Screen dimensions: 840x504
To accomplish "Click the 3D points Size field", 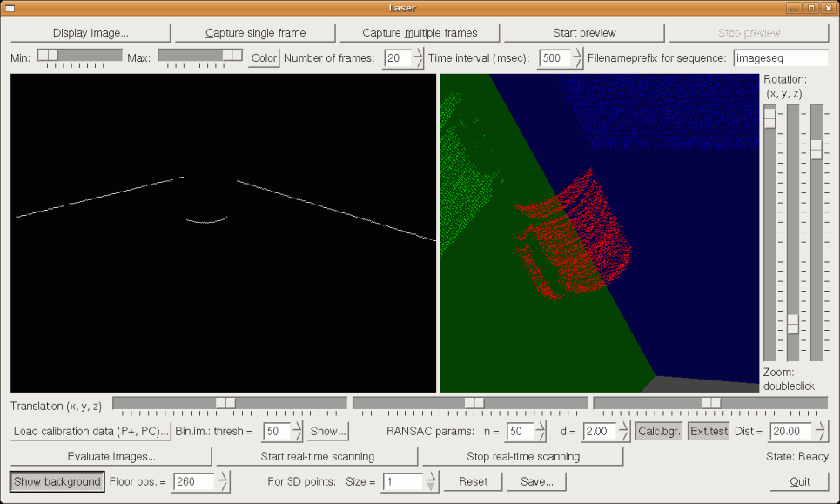I will tap(402, 481).
